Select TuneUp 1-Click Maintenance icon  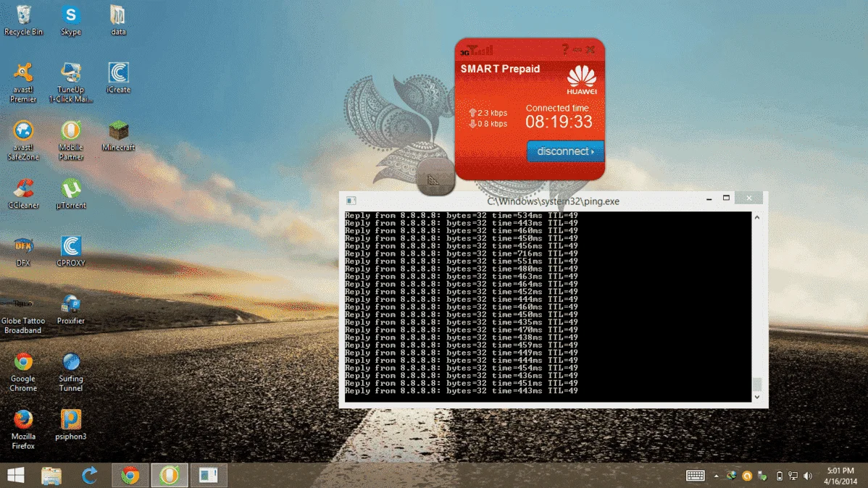tap(71, 83)
